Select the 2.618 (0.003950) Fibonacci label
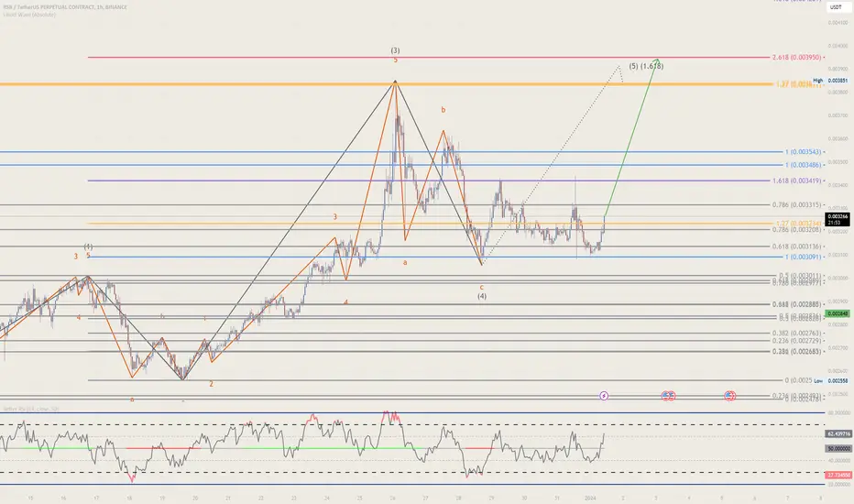Screen dimensions: 854x504 click(796, 57)
